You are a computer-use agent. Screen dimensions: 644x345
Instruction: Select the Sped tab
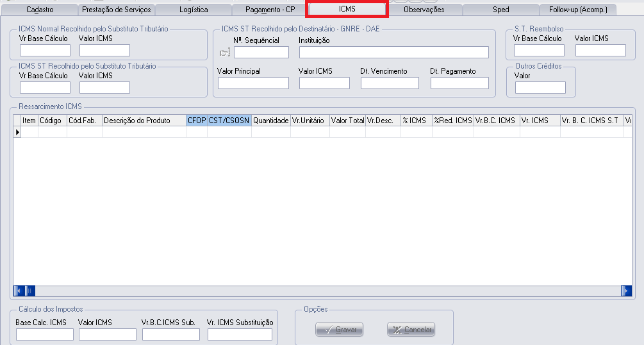(501, 10)
